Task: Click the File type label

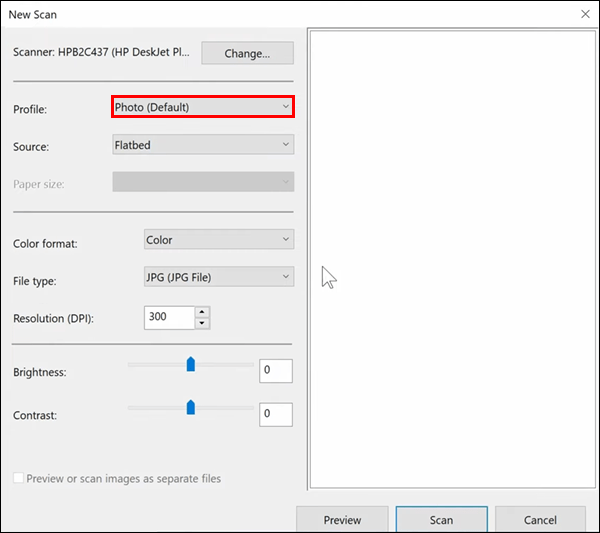Action: pyautogui.click(x=34, y=281)
